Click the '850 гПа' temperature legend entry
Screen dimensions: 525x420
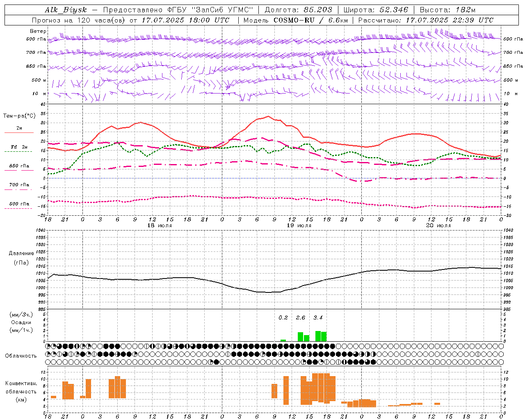click(x=19, y=166)
